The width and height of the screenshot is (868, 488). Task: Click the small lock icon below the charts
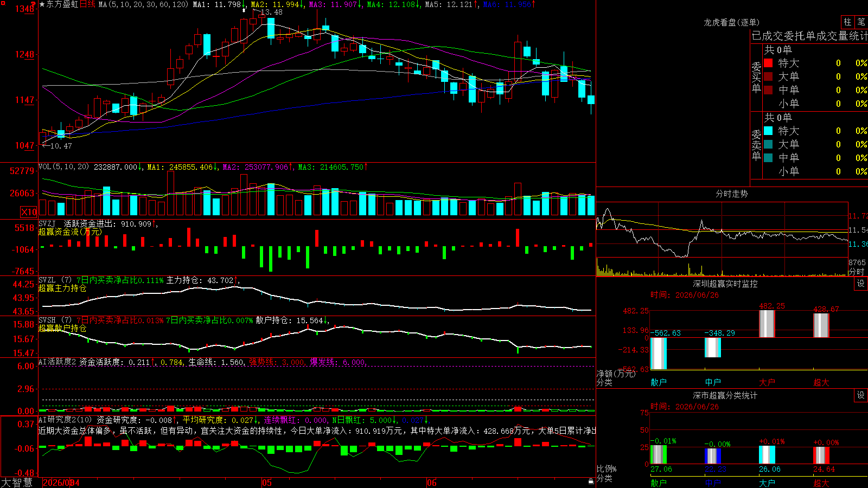[591, 481]
